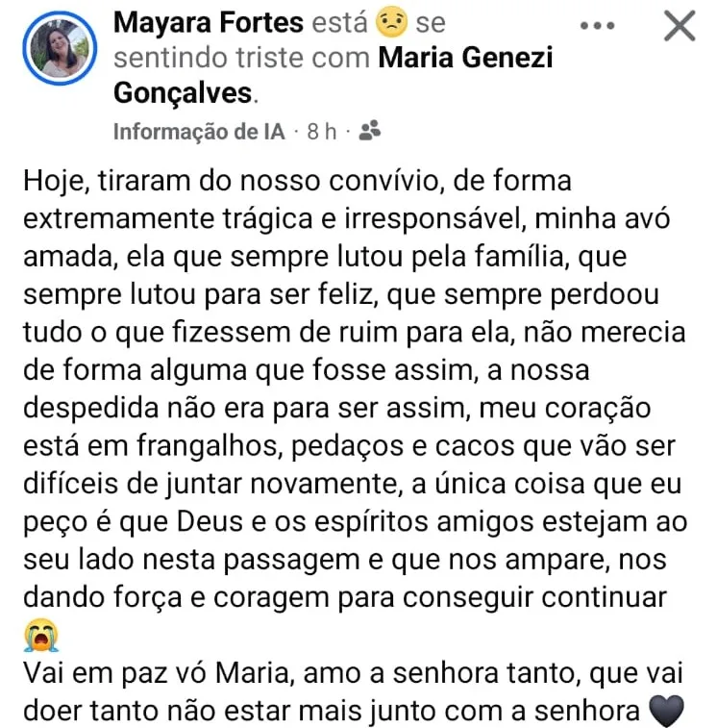The height and width of the screenshot is (728, 717).
Task: Click the Gonçalves surname in the header
Action: 183,93
